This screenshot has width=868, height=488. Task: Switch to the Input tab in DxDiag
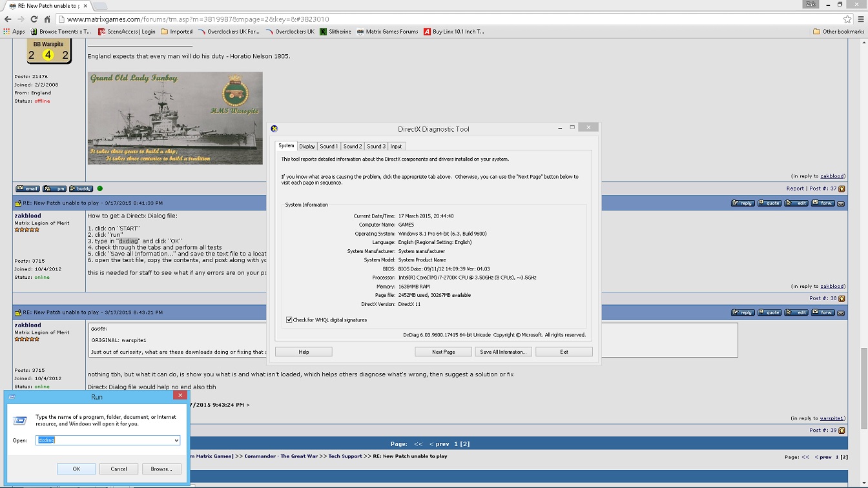click(397, 147)
